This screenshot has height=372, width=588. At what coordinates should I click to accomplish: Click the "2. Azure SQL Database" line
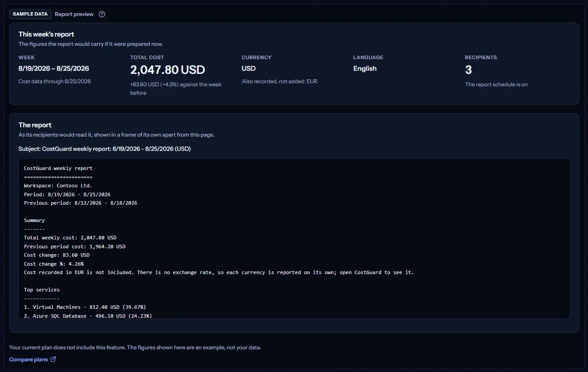88,315
